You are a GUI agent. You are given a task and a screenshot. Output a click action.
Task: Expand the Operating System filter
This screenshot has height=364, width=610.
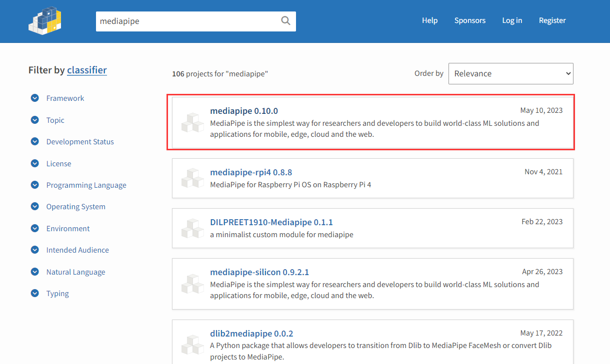tap(35, 207)
